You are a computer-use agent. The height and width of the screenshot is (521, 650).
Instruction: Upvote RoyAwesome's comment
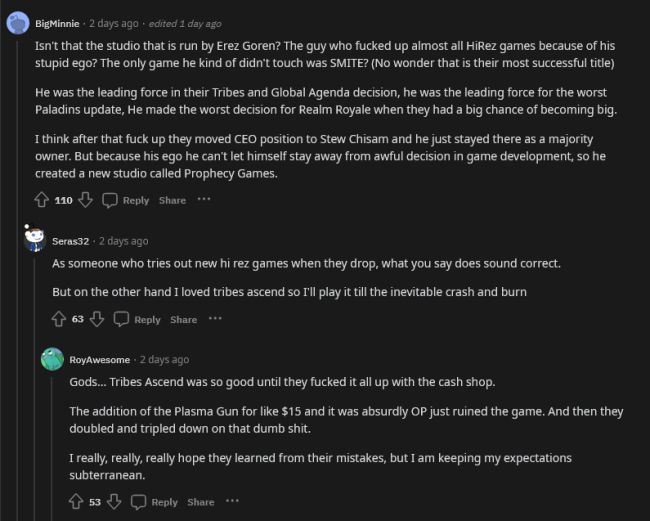pyautogui.click(x=76, y=502)
